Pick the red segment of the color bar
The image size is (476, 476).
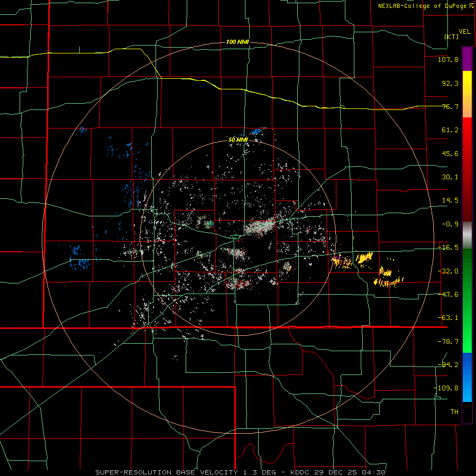tap(467, 169)
